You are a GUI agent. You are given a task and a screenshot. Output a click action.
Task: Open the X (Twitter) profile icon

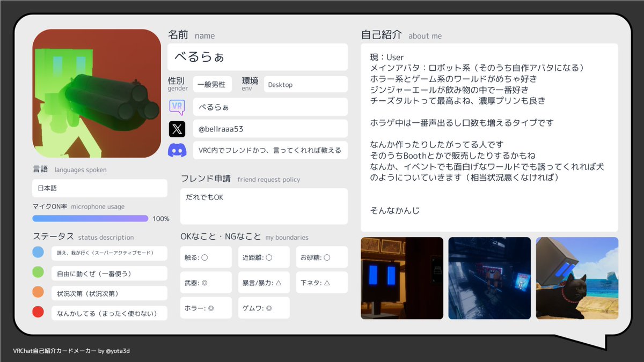(x=178, y=129)
